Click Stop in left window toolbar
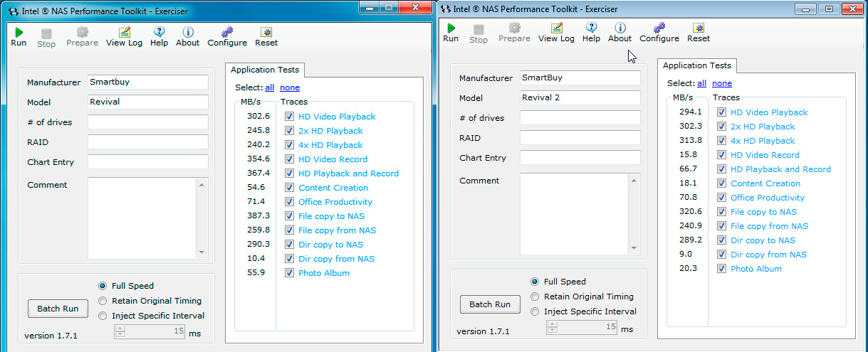Image resolution: width=868 pixels, height=352 pixels. [x=46, y=37]
